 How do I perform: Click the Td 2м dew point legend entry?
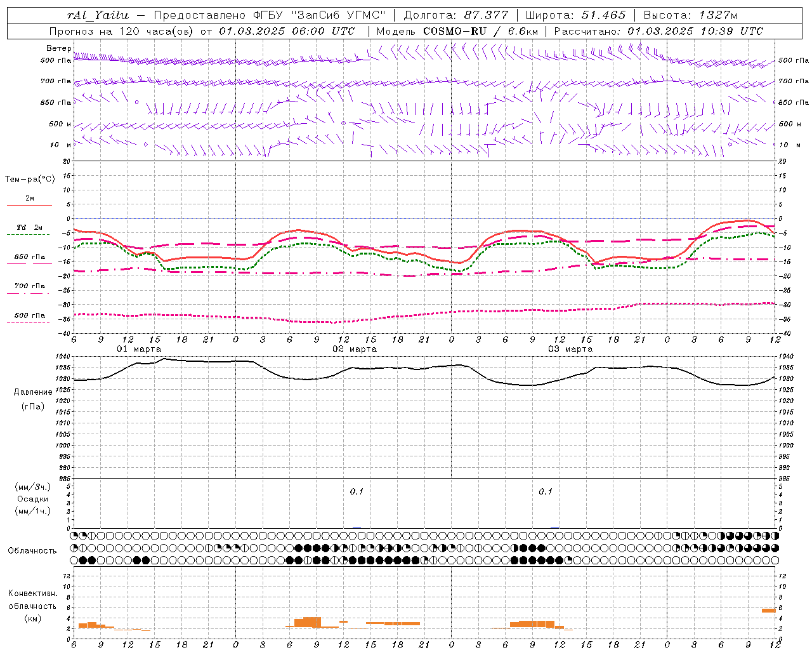(x=29, y=227)
